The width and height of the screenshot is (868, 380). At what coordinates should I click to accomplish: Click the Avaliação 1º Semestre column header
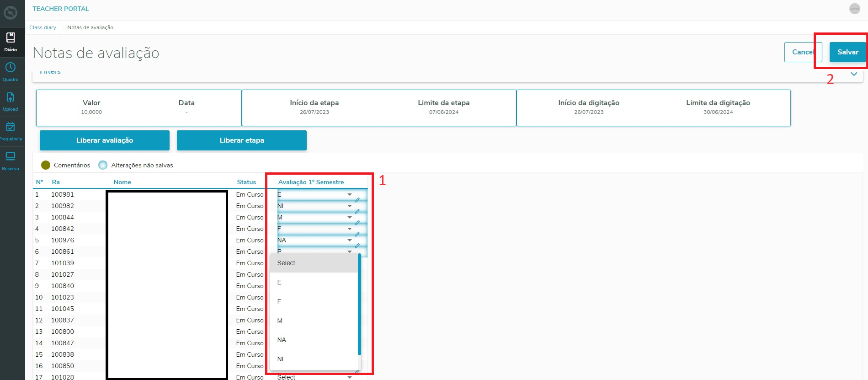(311, 182)
